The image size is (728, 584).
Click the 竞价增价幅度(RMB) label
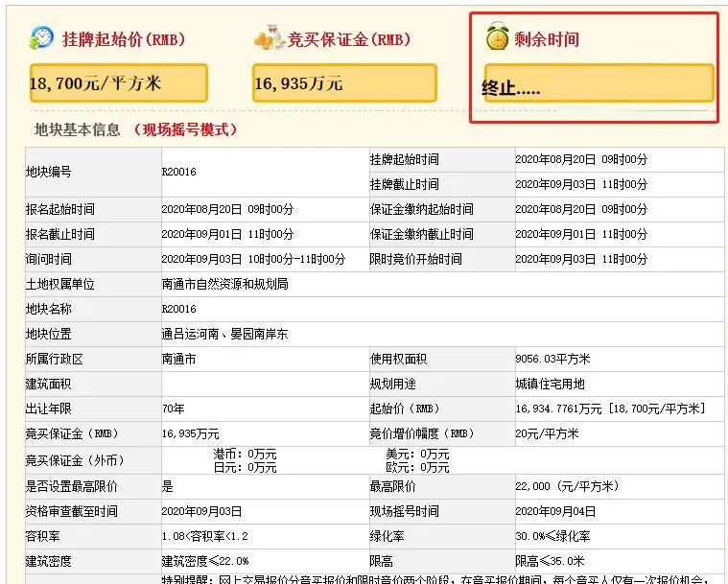click(422, 434)
